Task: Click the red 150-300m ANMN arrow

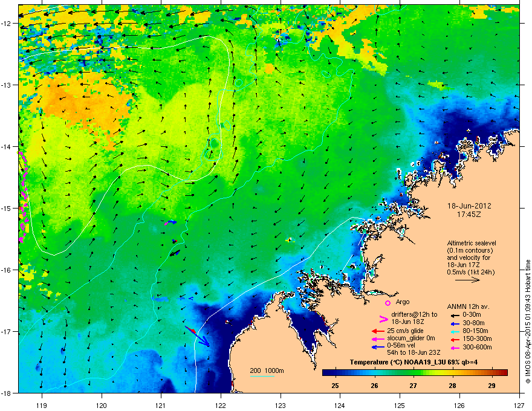Action: tap(455, 340)
